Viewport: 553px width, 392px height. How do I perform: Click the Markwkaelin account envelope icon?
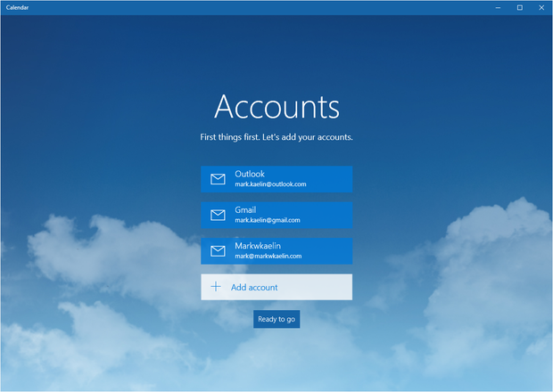[x=218, y=251]
